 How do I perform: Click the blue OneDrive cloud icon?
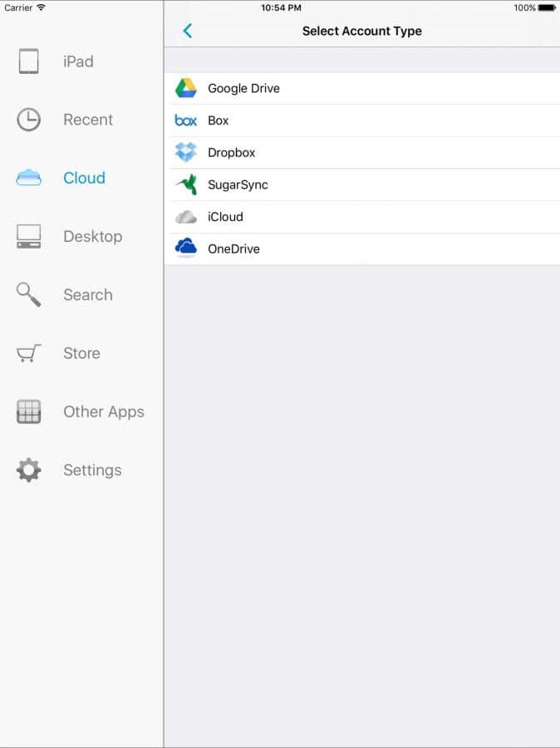pos(185,249)
